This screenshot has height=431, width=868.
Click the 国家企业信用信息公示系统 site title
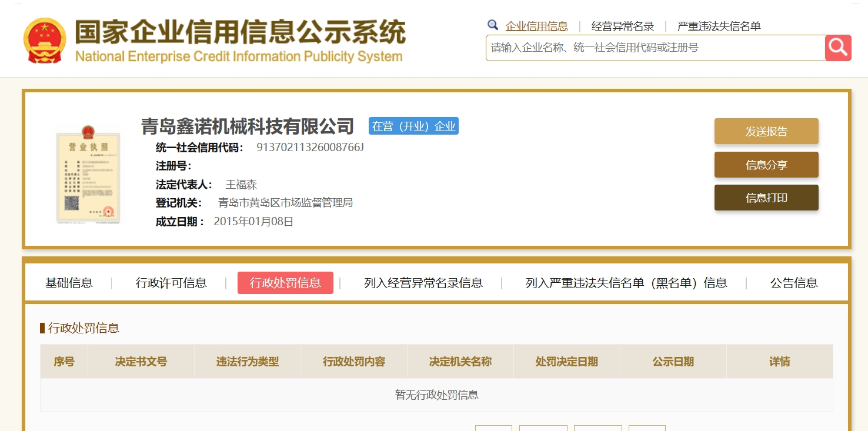(240, 33)
